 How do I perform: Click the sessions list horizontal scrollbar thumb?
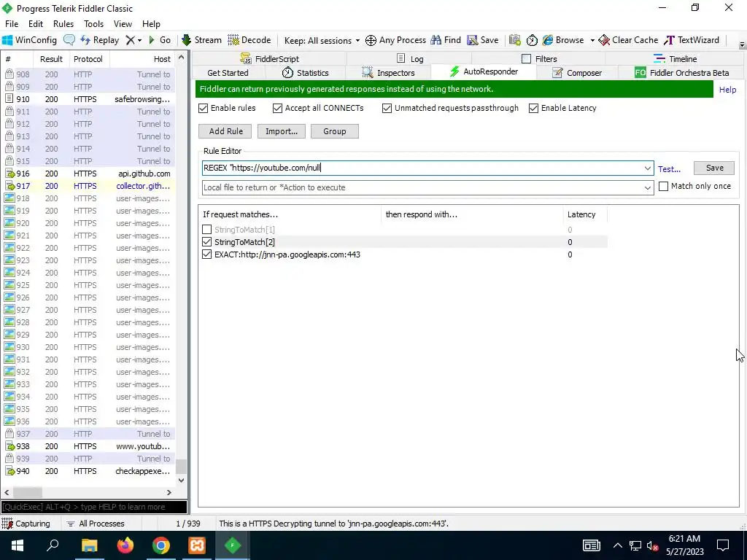[x=28, y=492]
